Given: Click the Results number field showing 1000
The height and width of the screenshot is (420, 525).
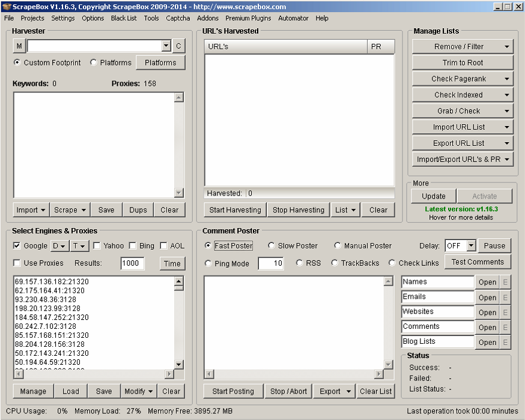Looking at the screenshot, I should point(132,263).
